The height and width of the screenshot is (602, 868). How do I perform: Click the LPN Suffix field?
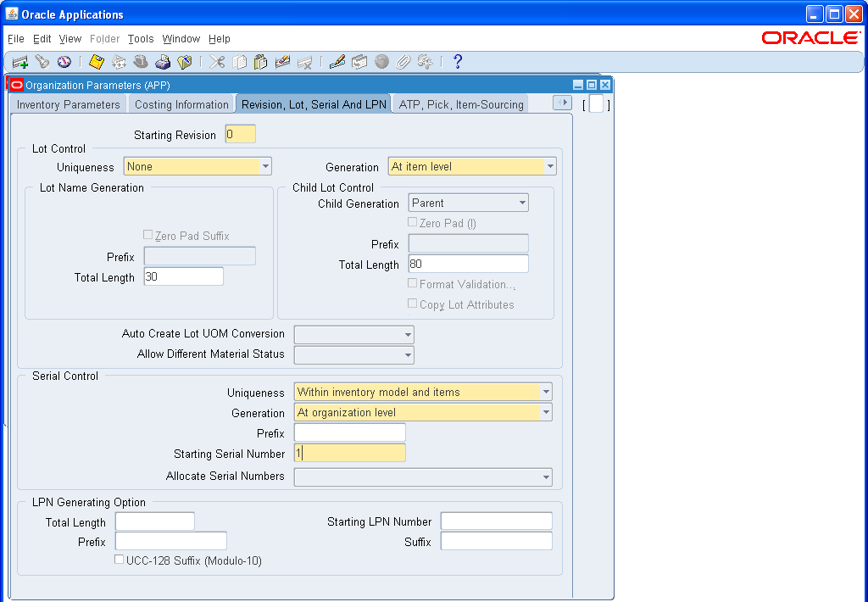point(497,541)
